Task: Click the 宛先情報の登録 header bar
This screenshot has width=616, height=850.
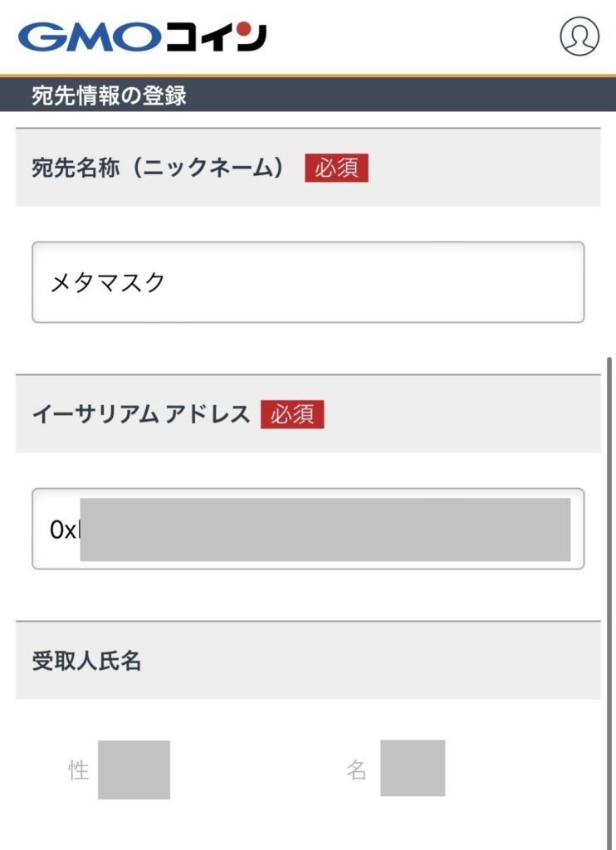Action: point(307,95)
